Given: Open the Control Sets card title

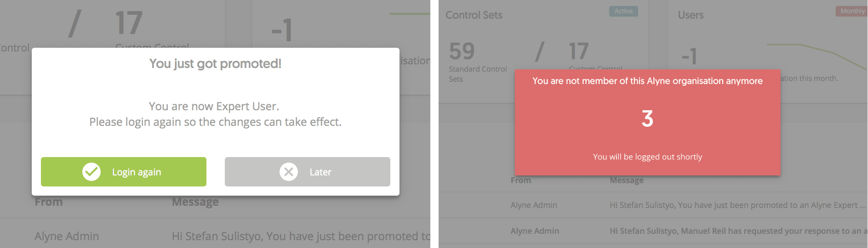Looking at the screenshot, I should coord(474,15).
